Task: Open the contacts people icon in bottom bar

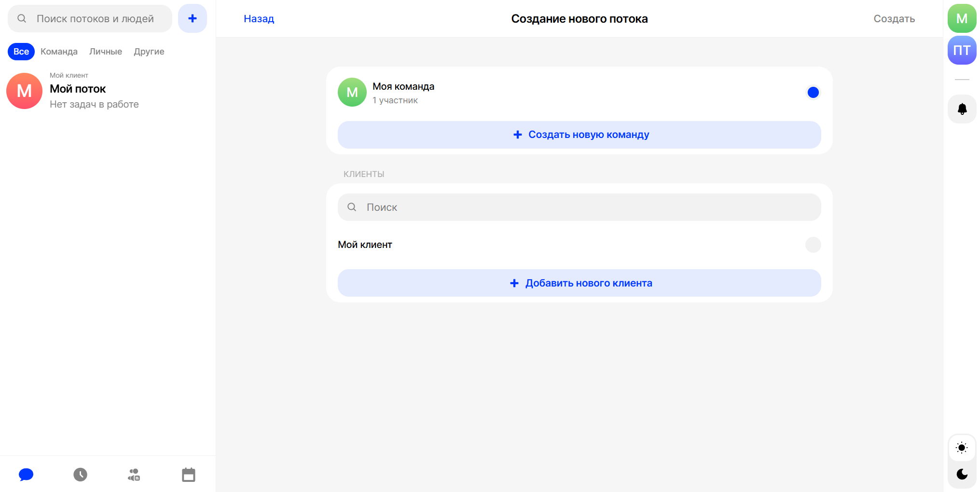Action: click(134, 475)
